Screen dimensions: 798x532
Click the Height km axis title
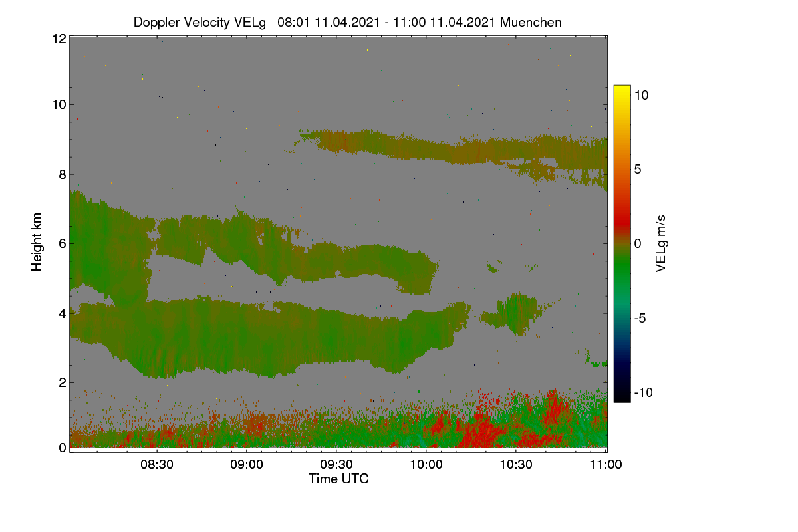point(37,242)
